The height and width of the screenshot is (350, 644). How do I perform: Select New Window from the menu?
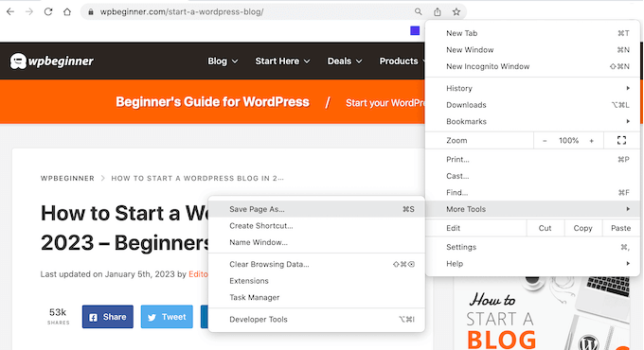pos(532,50)
